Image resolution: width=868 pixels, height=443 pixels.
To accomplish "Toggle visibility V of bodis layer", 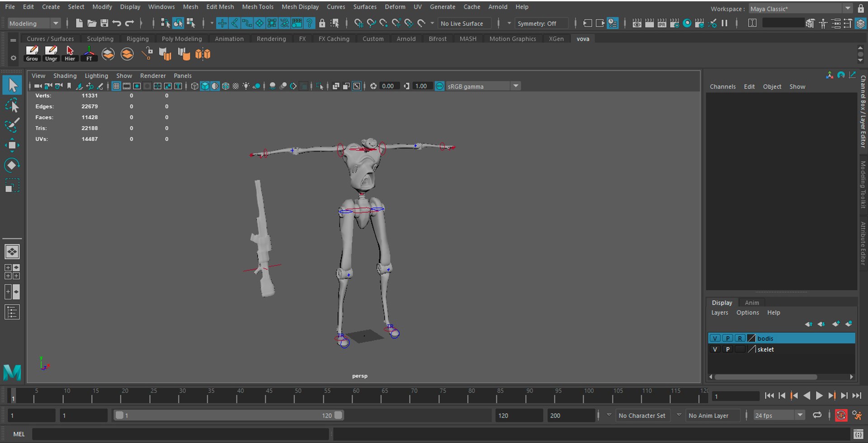I will pyautogui.click(x=715, y=338).
